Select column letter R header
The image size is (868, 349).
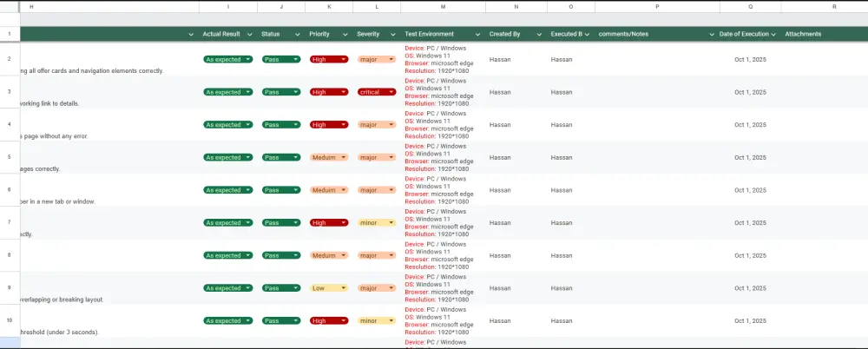click(825, 7)
